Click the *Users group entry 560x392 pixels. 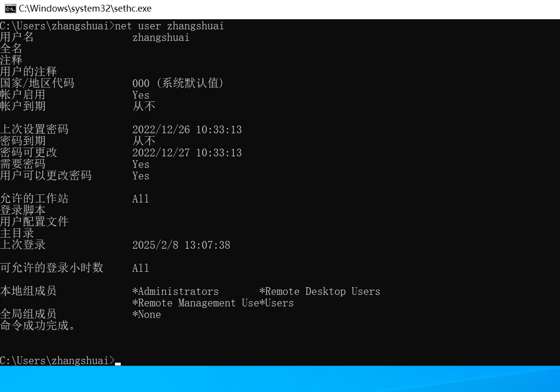pos(277,303)
